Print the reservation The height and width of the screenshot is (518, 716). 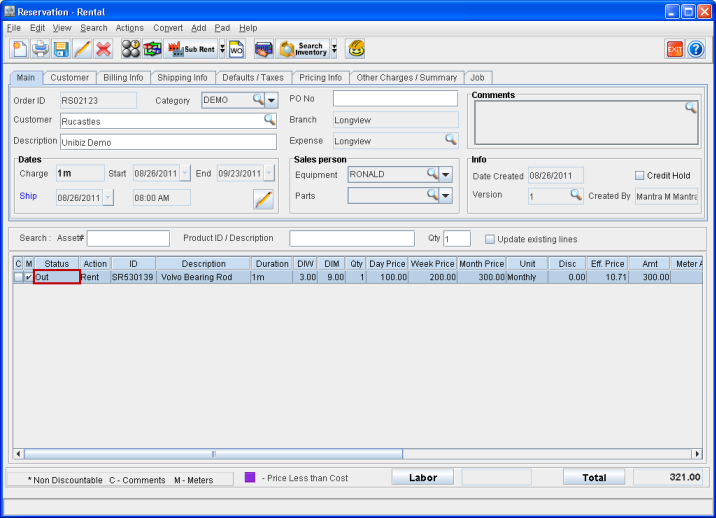click(x=40, y=49)
